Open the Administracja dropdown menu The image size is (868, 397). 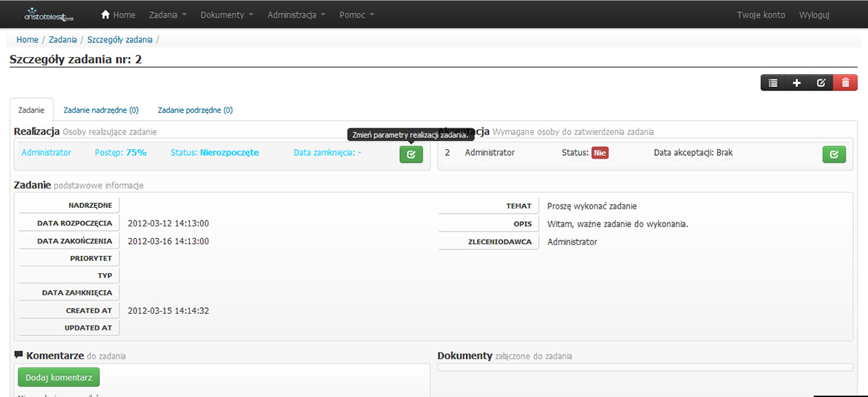pyautogui.click(x=296, y=15)
